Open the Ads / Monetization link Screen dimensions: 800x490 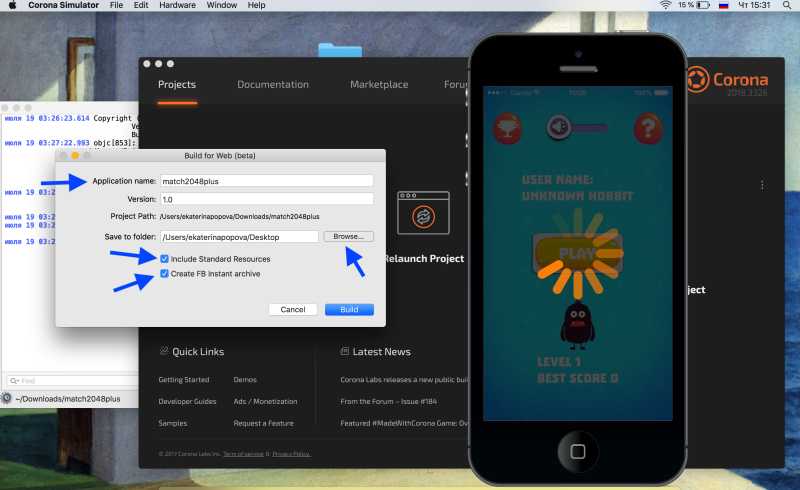pos(265,402)
